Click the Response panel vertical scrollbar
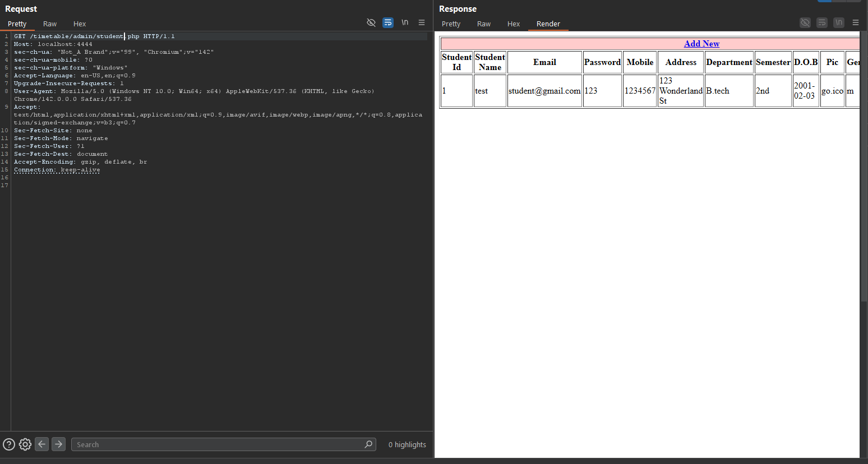The image size is (868, 464). click(x=864, y=168)
